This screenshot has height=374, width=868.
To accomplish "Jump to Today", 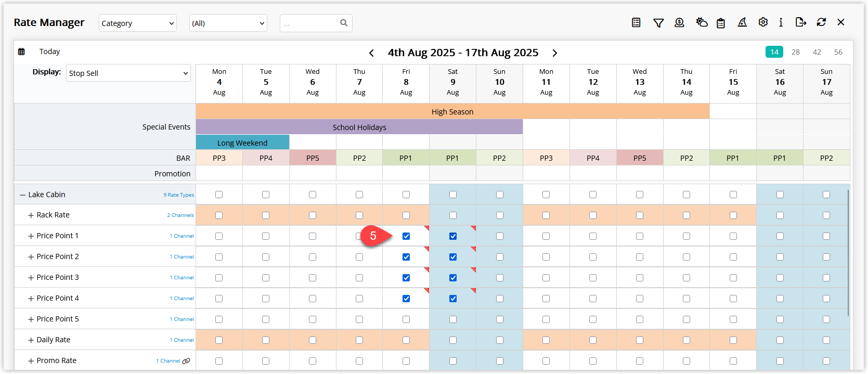I will pos(49,51).
